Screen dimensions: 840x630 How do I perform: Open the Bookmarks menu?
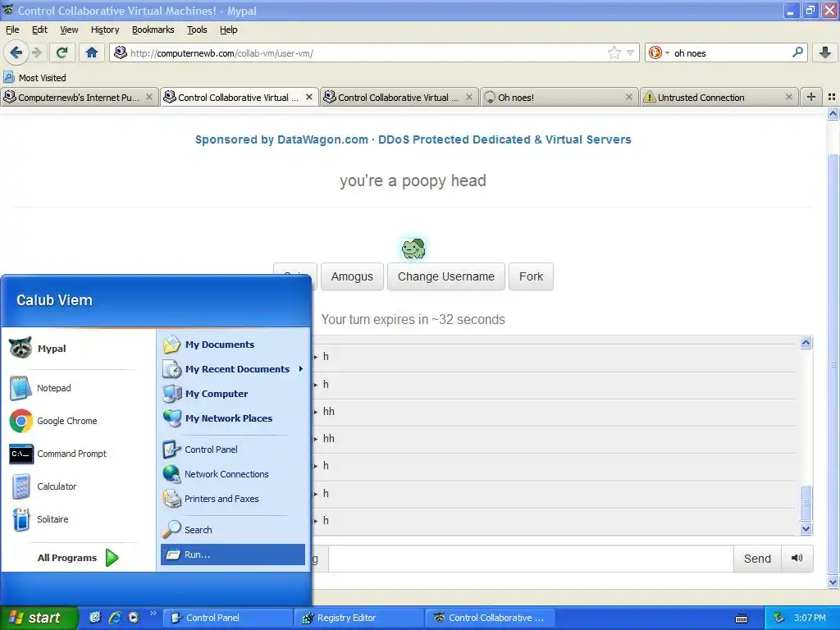153,30
